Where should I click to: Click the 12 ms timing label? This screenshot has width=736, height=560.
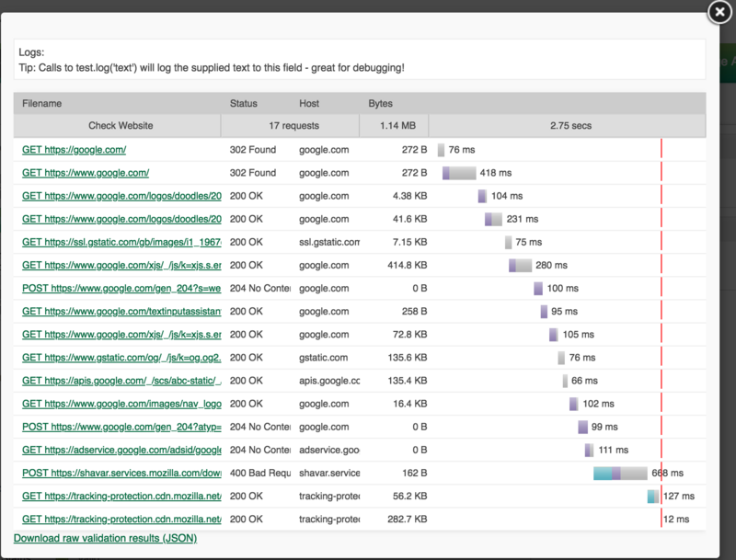(676, 520)
